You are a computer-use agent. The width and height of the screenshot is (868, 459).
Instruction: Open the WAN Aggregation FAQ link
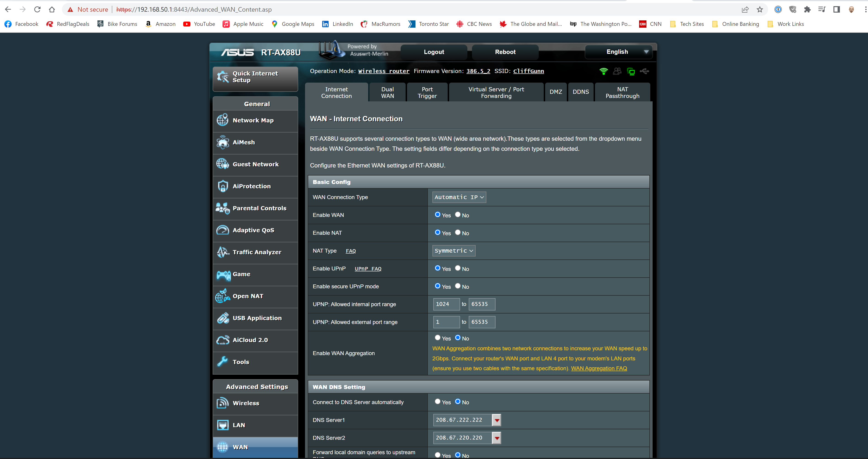pyautogui.click(x=599, y=368)
